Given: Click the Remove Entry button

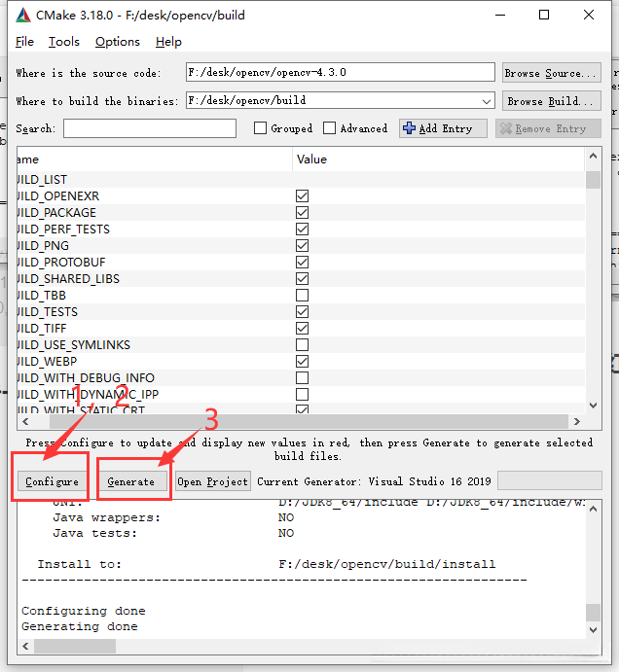Looking at the screenshot, I should [x=548, y=128].
